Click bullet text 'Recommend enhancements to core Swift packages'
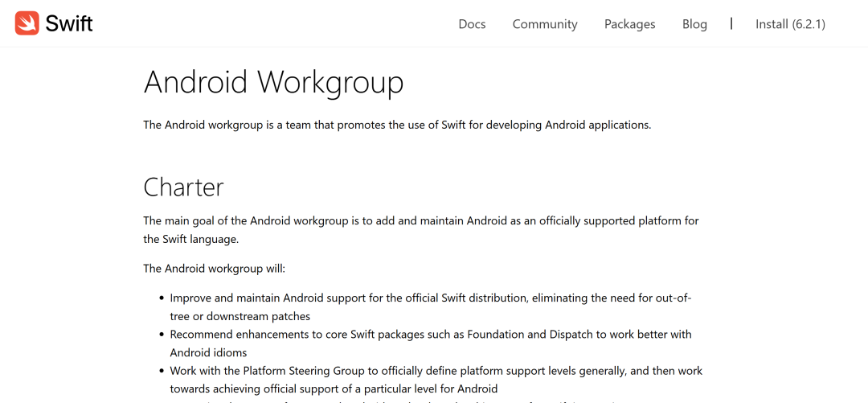The image size is (868, 403). click(432, 343)
